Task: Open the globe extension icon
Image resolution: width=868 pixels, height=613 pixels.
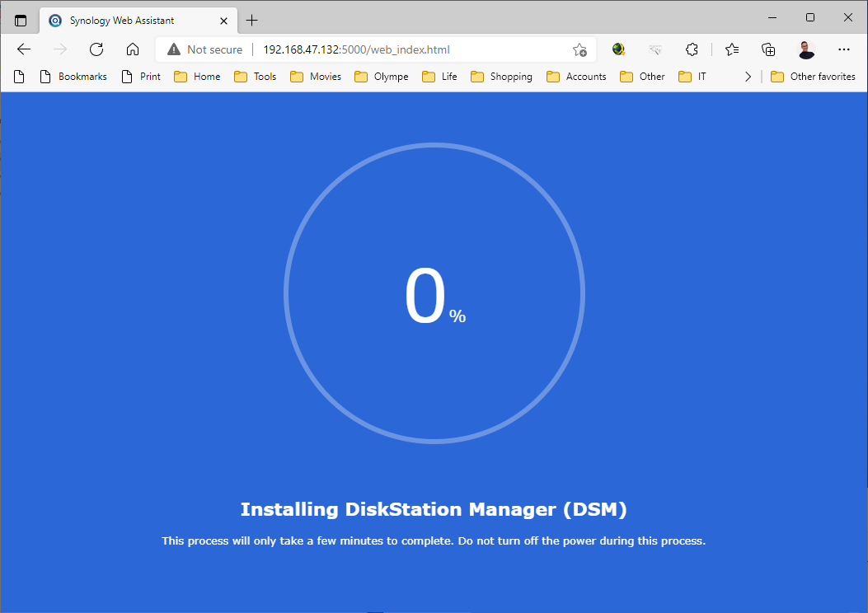Action: pos(619,49)
